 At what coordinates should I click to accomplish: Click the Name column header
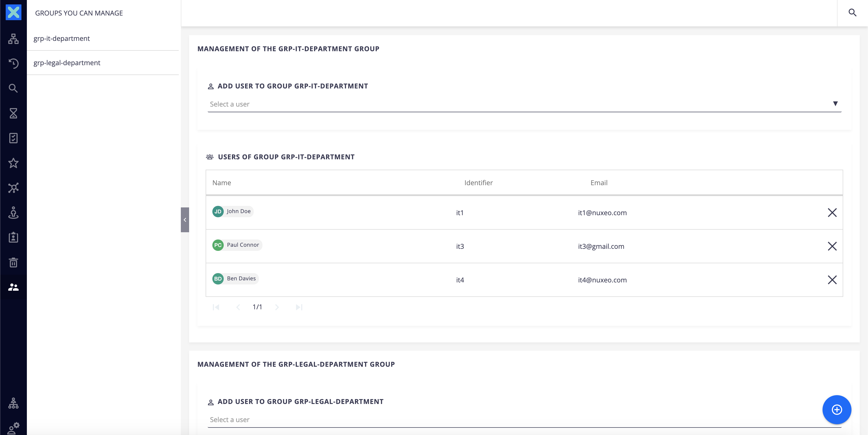222,183
